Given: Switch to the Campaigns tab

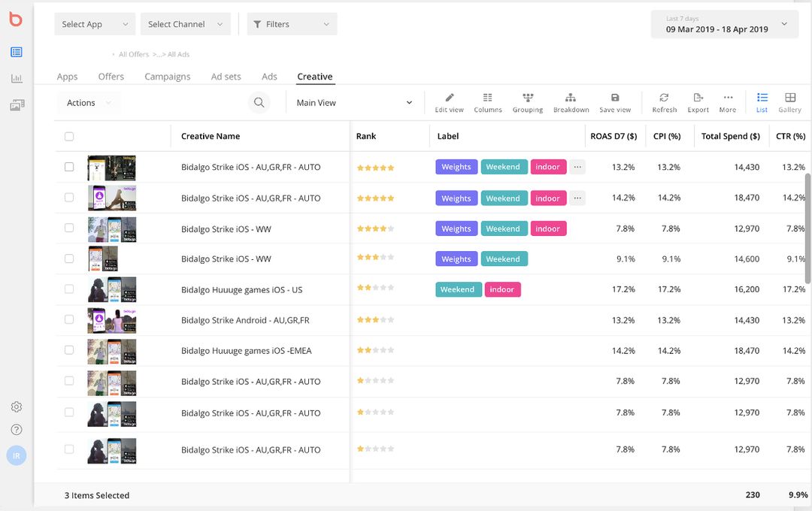Looking at the screenshot, I should coord(167,77).
